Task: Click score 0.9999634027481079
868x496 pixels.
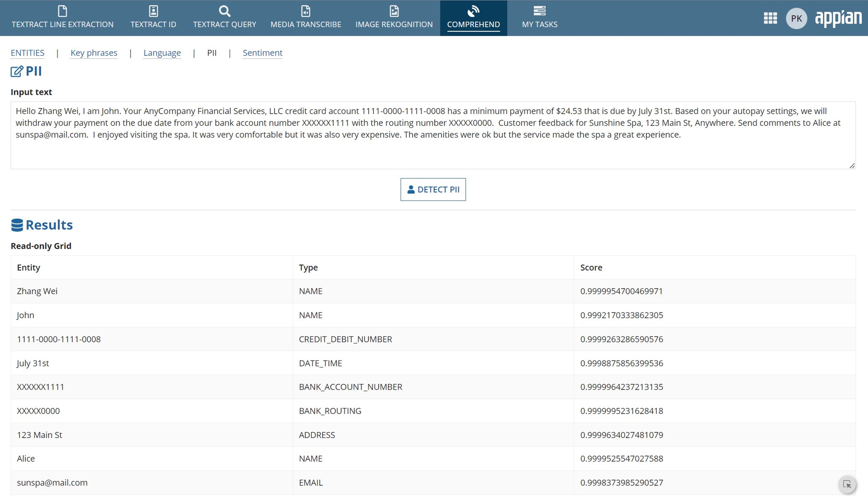Action: [x=622, y=435]
